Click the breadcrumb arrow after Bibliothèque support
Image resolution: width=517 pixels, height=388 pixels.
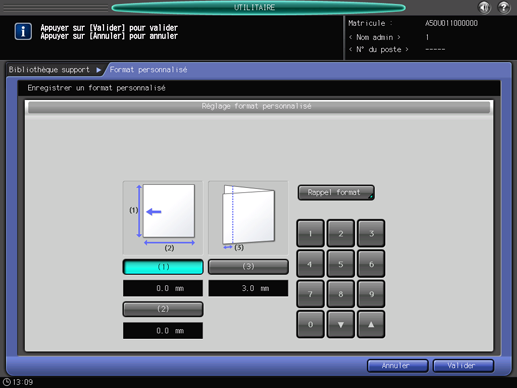coord(99,70)
